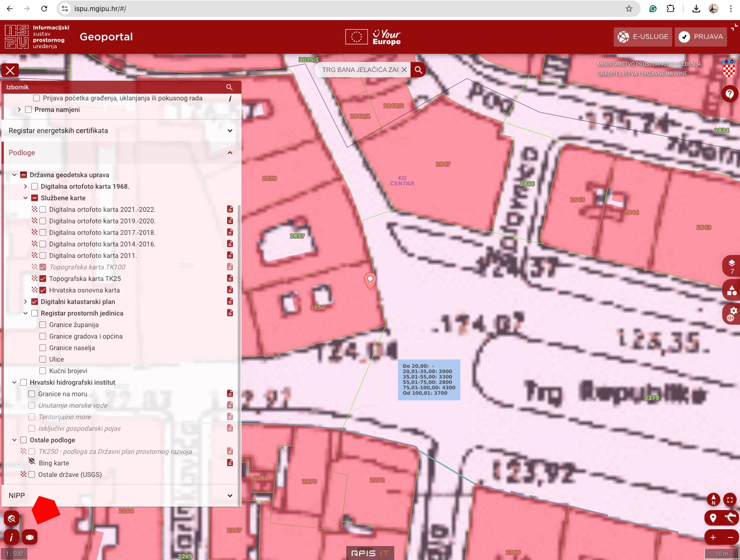Screen dimensions: 740x560
Task: Reset map orientation to north
Action: 713,499
